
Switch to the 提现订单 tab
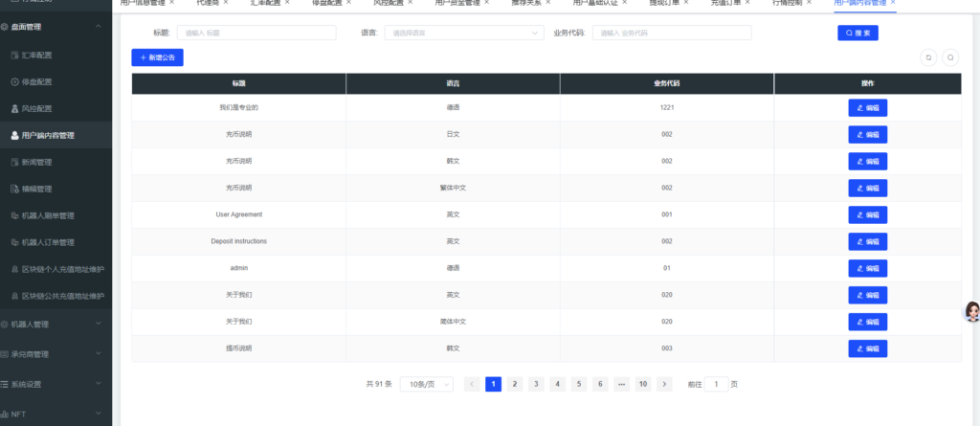[x=664, y=3]
